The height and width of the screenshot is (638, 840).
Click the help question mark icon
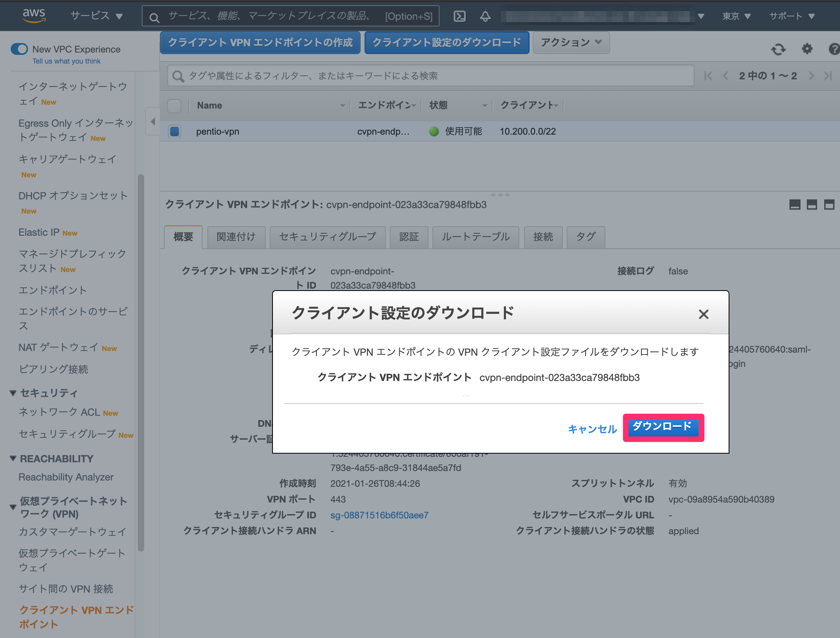(x=834, y=49)
